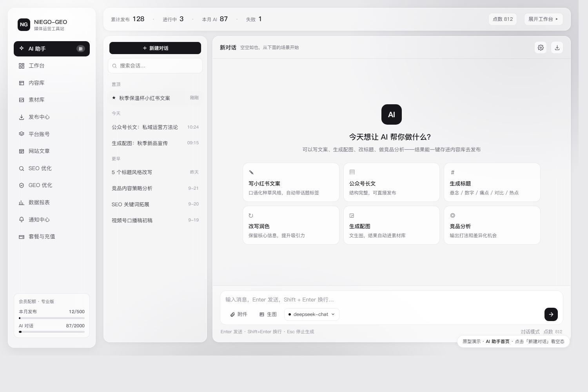This screenshot has width=588, height=392.
Task: Click the 累计发布 128 stat
Action: pyautogui.click(x=128, y=19)
